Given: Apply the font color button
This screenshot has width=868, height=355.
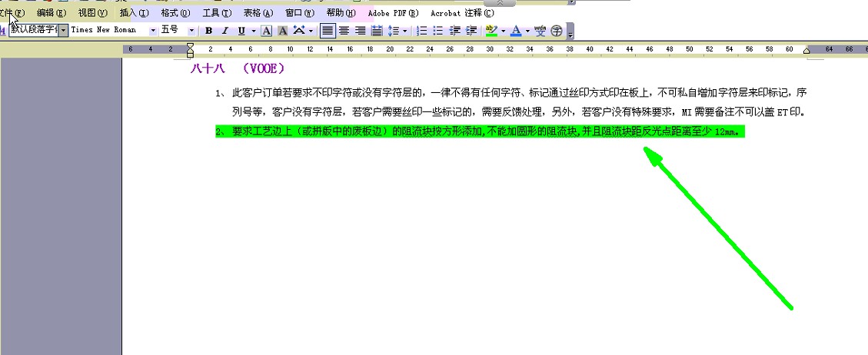Looking at the screenshot, I should (516, 31).
